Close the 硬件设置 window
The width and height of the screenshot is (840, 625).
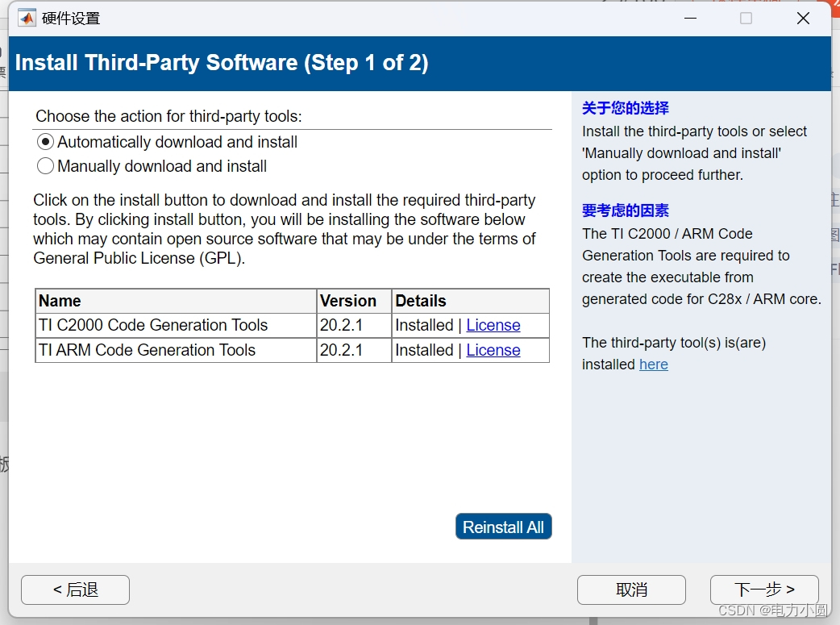(x=803, y=19)
